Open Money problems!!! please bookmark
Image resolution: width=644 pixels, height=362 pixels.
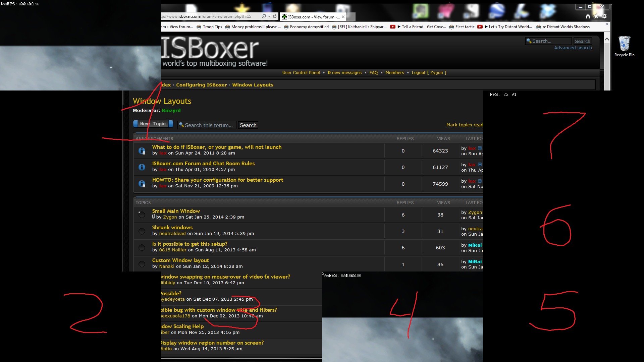[x=253, y=27]
